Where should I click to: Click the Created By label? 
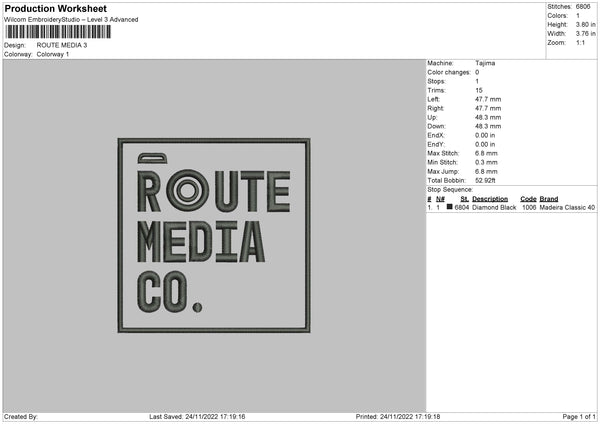[x=21, y=417]
